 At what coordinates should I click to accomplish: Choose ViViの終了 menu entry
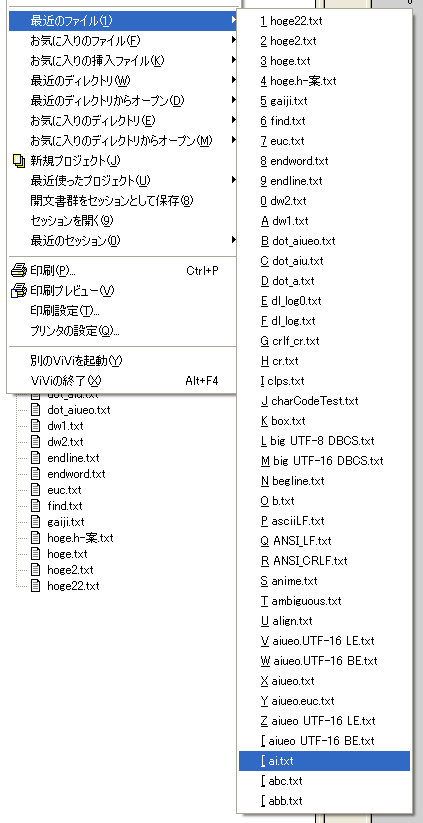[x=122, y=381]
